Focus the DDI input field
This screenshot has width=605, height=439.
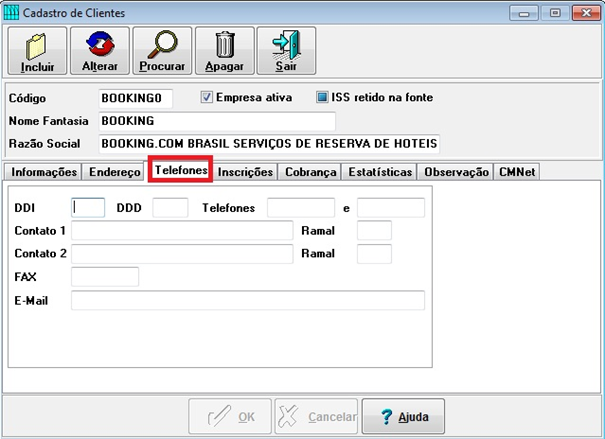(88, 208)
